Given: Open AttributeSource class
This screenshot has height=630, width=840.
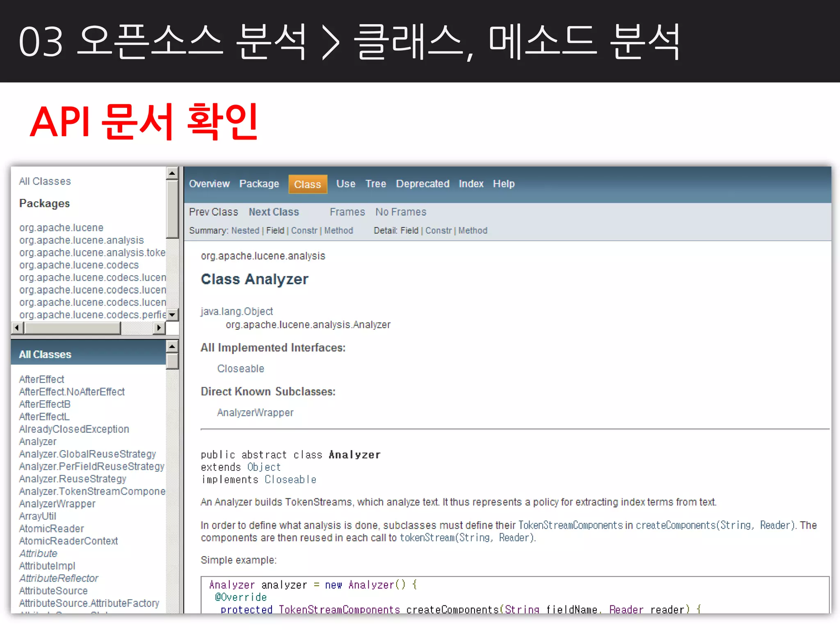Looking at the screenshot, I should (53, 591).
